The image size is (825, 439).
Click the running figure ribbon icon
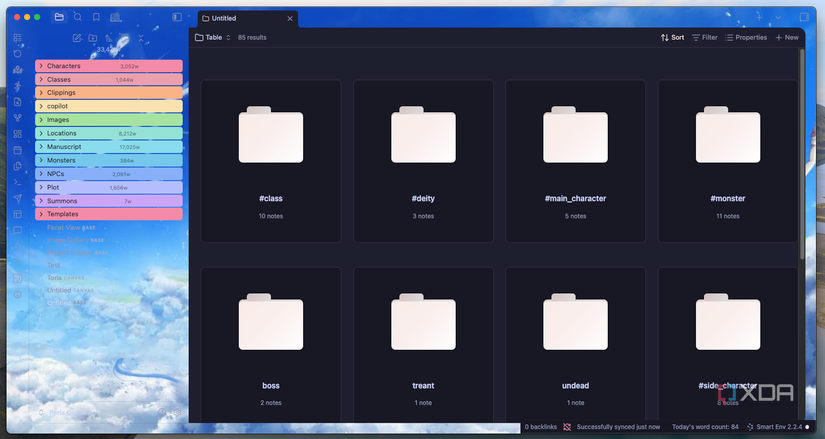pyautogui.click(x=17, y=86)
